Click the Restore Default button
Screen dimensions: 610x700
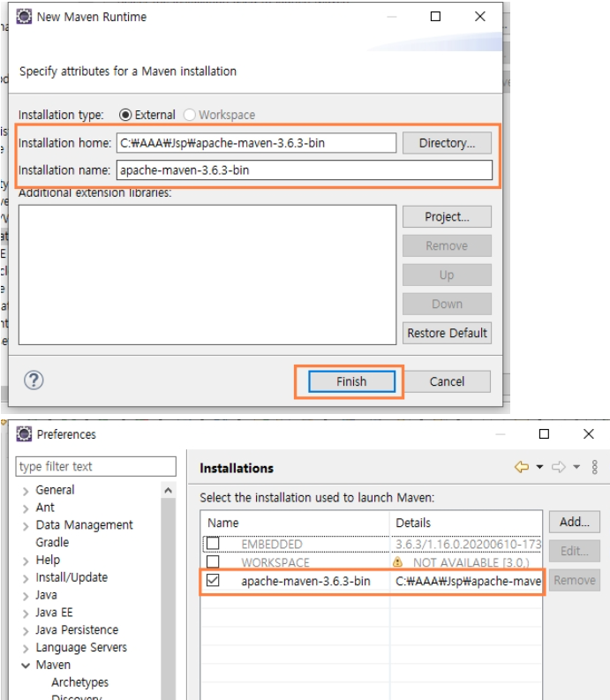[447, 333]
